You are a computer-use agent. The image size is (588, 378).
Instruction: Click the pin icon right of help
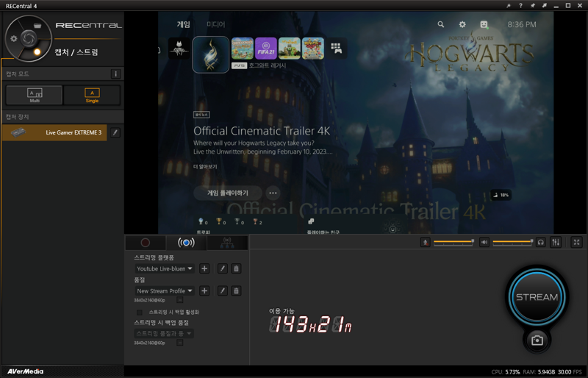[532, 6]
